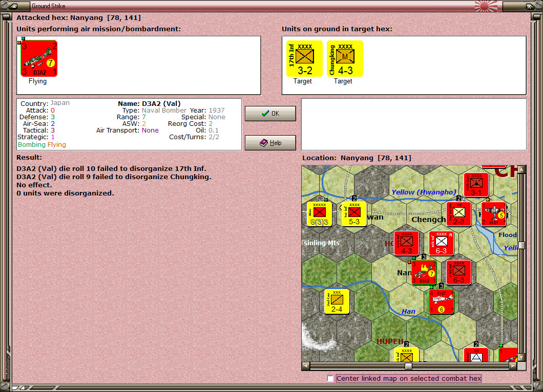Click the 'Naval Bomber' type value
The image size is (543, 392).
pos(164,111)
